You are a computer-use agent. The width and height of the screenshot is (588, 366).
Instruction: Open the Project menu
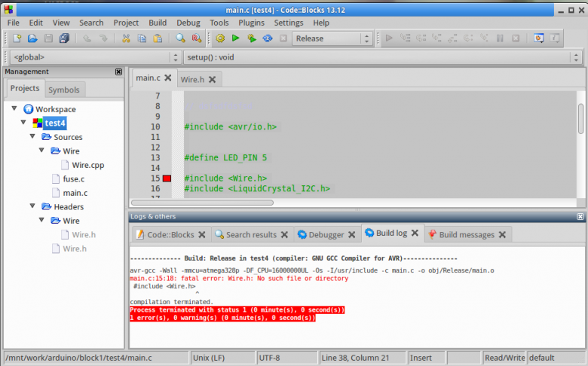click(x=126, y=23)
